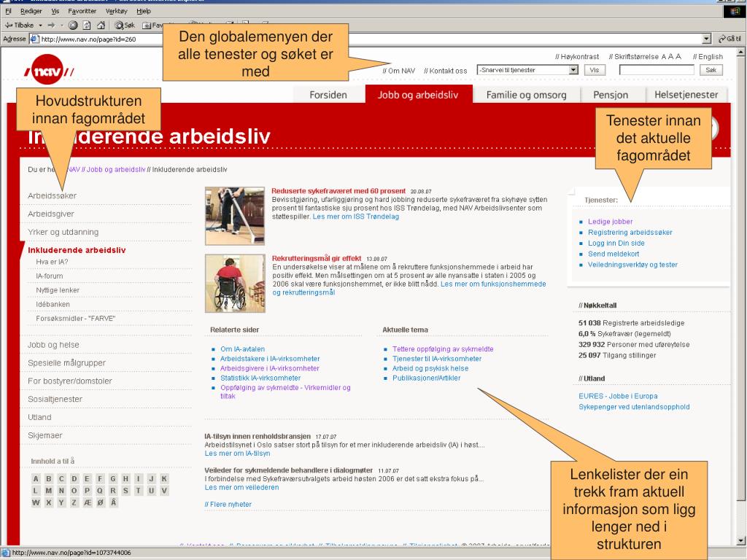Image resolution: width=747 pixels, height=560 pixels.
Task: Switch the site language with English link
Action: [708, 57]
